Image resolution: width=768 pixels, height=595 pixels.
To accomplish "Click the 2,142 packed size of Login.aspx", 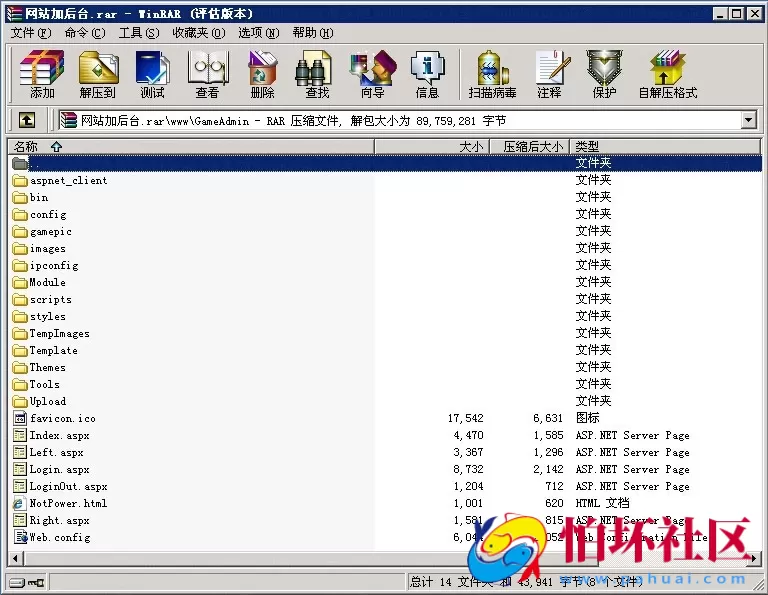I will click(x=548, y=469).
